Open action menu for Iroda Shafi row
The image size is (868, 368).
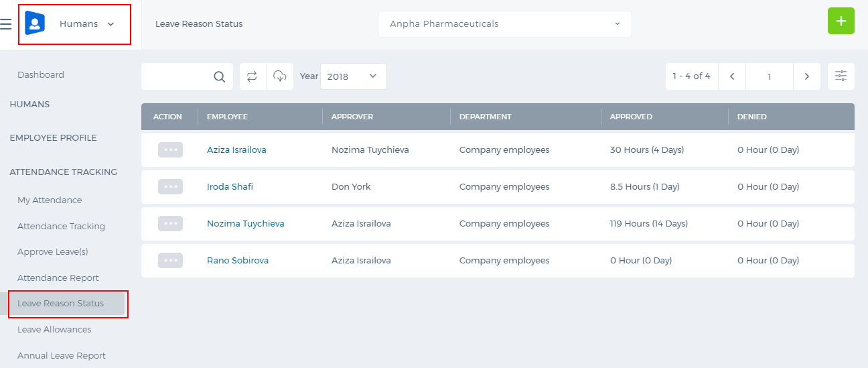(171, 186)
